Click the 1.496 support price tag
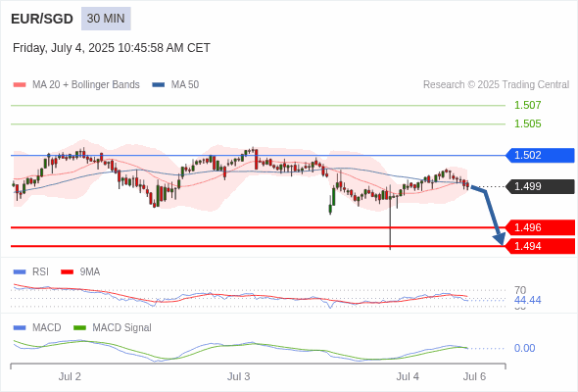Screen dimensions: 578x392 tap(540, 227)
